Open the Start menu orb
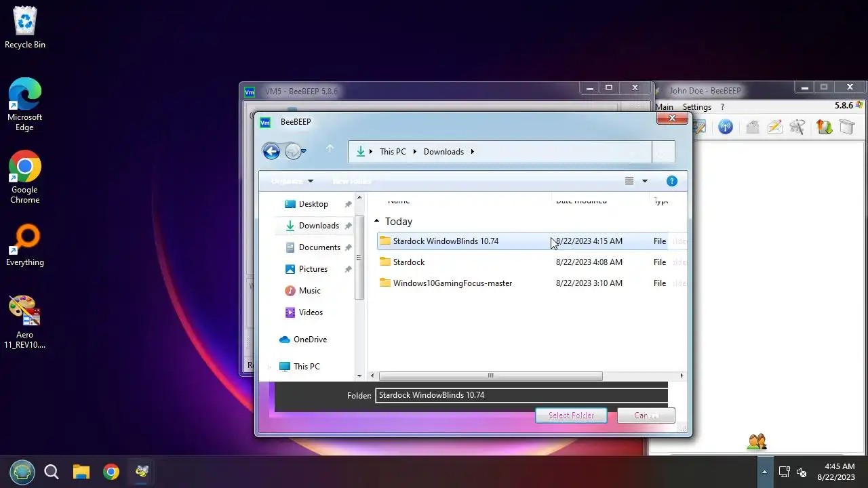Screen dimensions: 868x488 coord(22,472)
